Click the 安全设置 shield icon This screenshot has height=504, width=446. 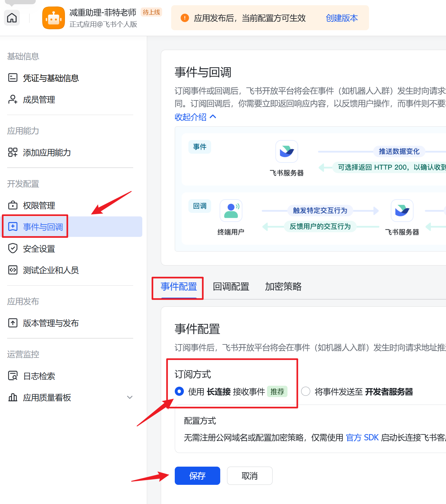click(13, 248)
